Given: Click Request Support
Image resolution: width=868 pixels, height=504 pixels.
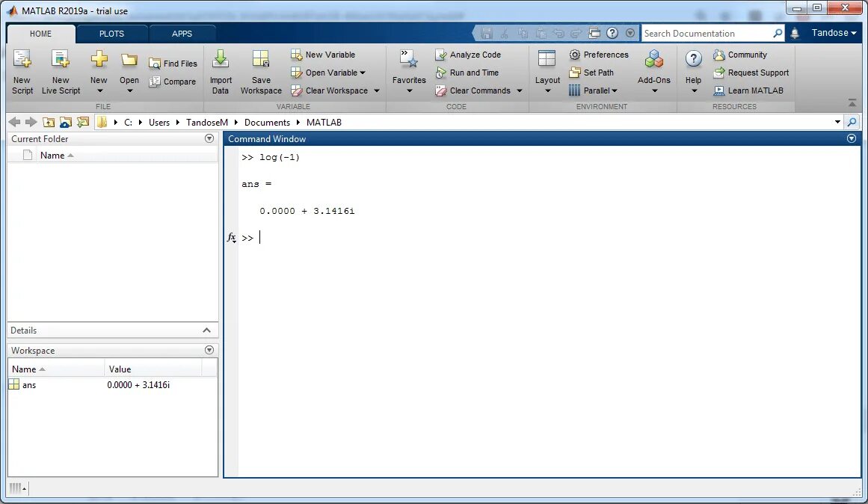Looking at the screenshot, I should 751,73.
